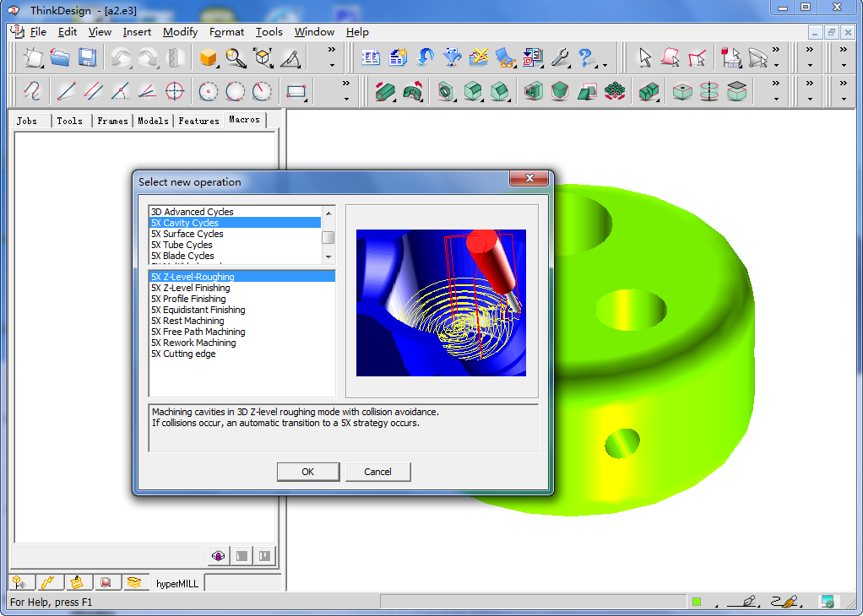The width and height of the screenshot is (863, 616).
Task: Click the blue curved undo arrow icon
Action: 425,57
